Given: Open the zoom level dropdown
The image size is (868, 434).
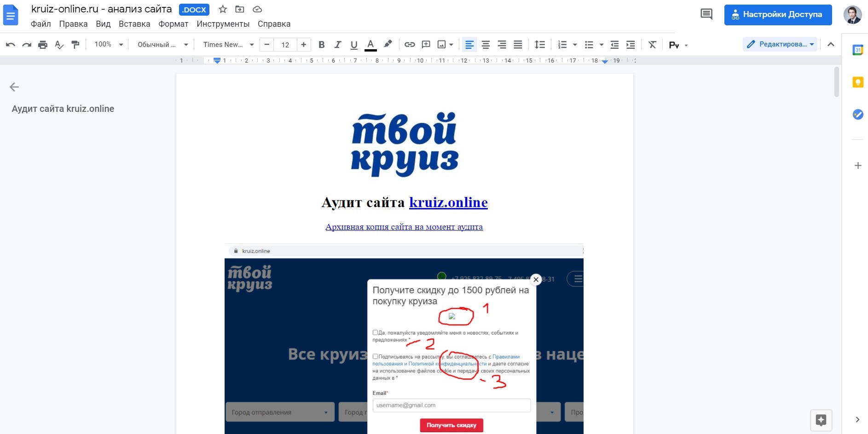Looking at the screenshot, I should point(107,44).
